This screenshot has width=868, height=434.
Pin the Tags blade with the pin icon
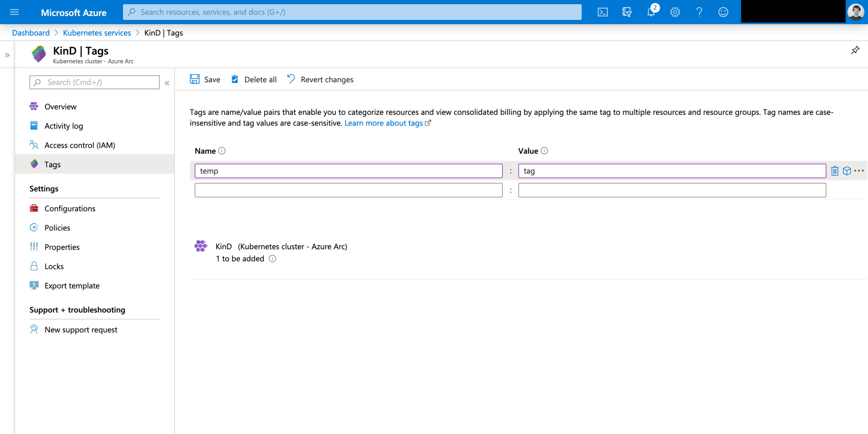(x=855, y=50)
